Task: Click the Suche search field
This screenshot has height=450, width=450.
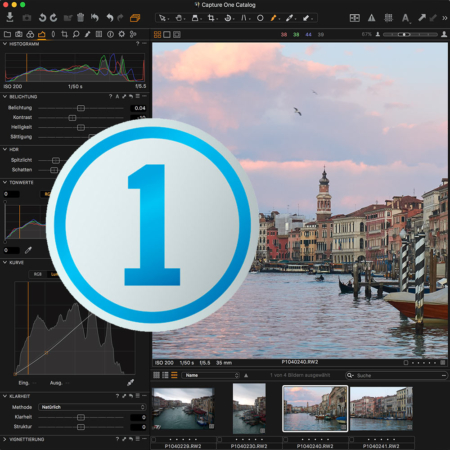Action: click(x=397, y=375)
